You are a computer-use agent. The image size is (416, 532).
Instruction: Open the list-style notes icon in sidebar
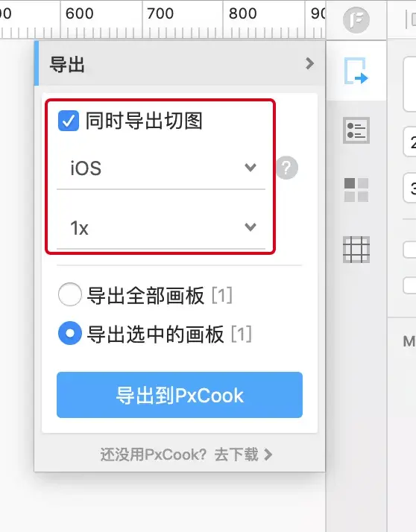(x=356, y=130)
